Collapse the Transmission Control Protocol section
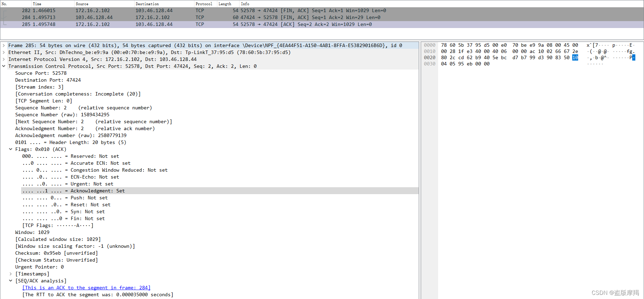The width and height of the screenshot is (644, 299). (x=4, y=66)
